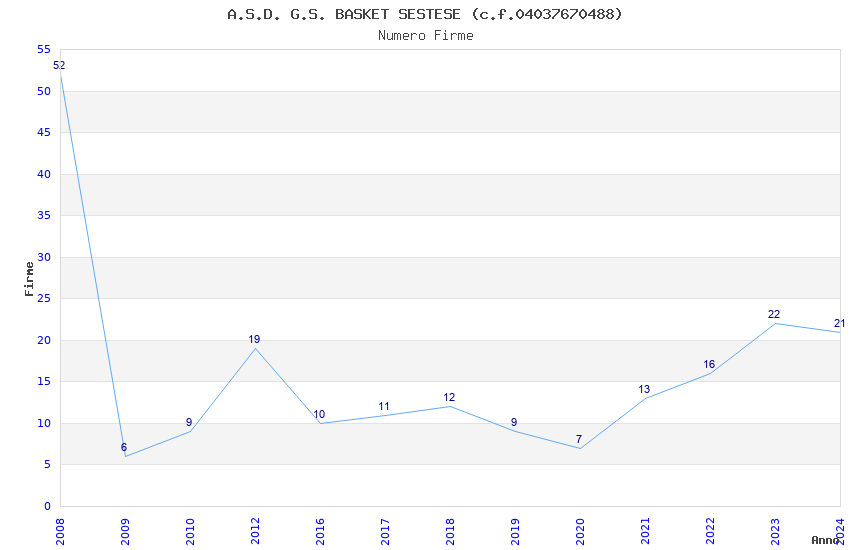Click the x-axis year label '2008'
Screen dimensions: 850x550
coord(60,531)
